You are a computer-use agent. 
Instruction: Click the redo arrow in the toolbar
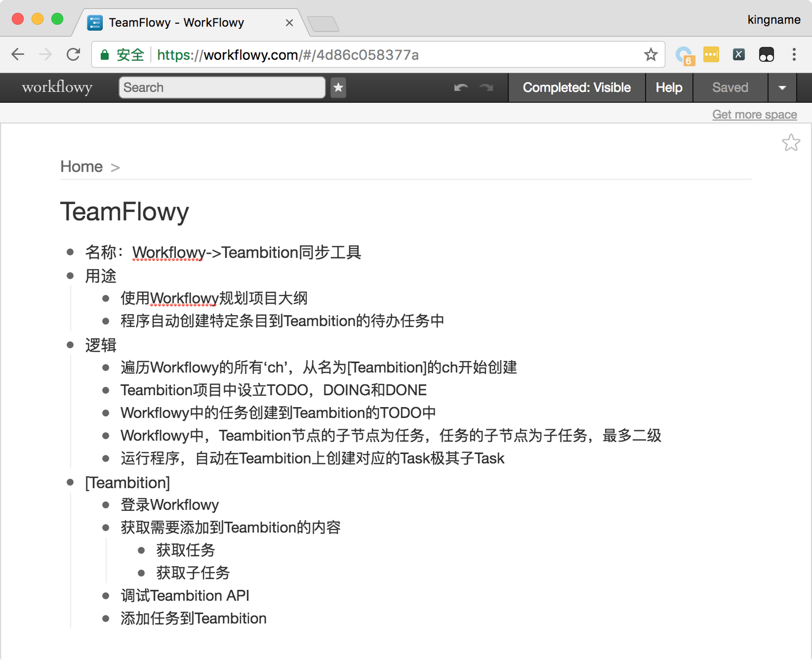click(486, 87)
